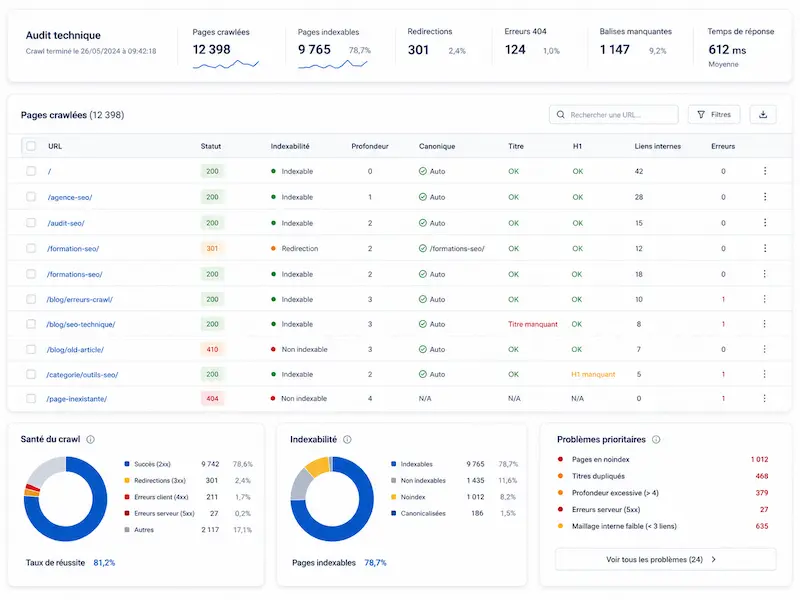Open the /page-inexistante/ URL link

point(77,398)
